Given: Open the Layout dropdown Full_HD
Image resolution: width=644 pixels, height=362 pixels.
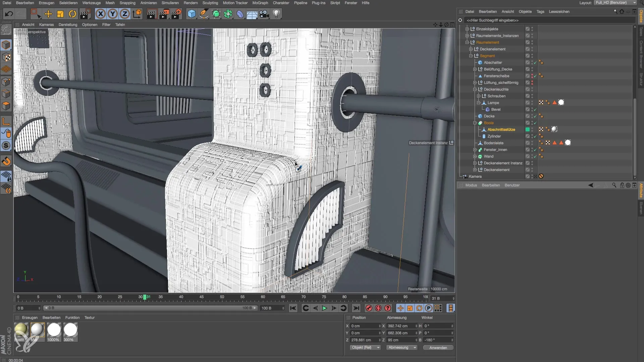Looking at the screenshot, I should tap(615, 3).
